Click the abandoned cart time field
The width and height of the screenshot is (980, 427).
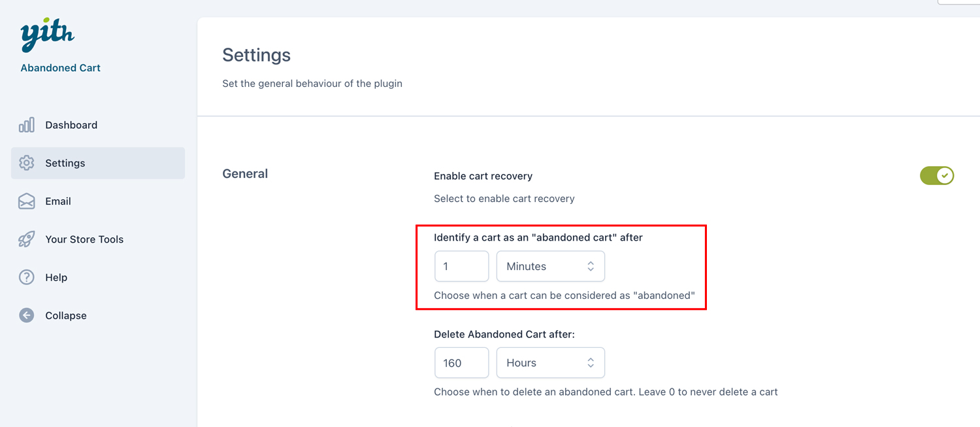(x=462, y=266)
